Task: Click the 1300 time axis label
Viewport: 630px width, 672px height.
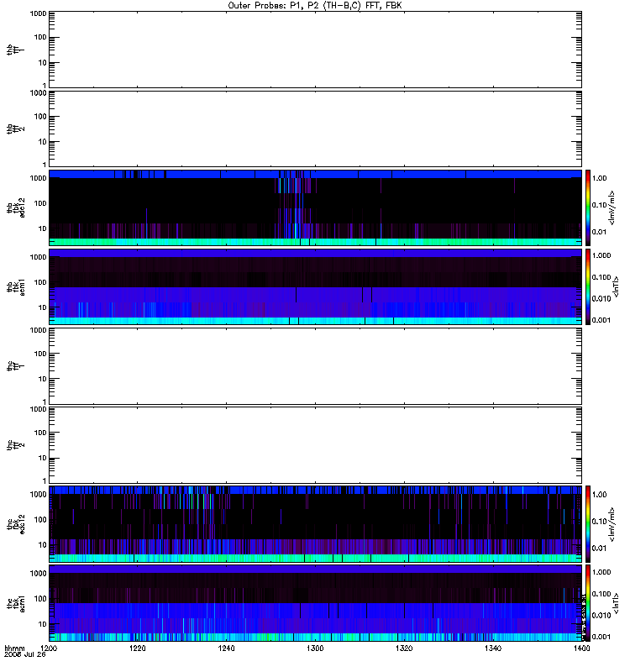Action: pos(315,648)
